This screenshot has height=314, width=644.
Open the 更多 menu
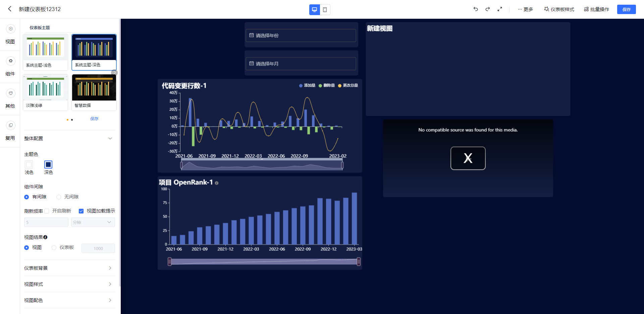point(525,9)
